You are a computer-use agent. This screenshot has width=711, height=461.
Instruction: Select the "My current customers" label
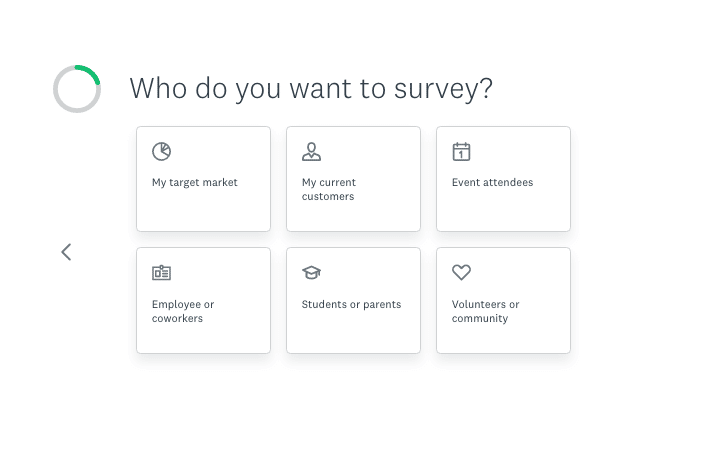point(329,190)
